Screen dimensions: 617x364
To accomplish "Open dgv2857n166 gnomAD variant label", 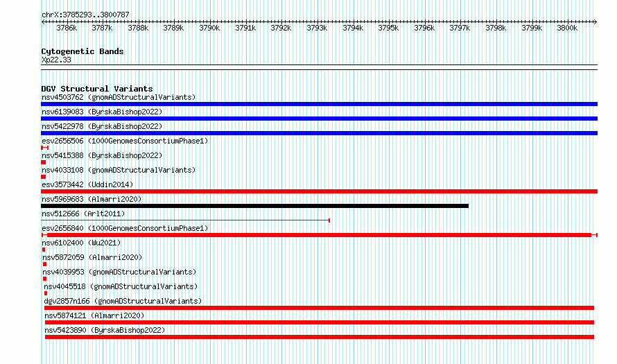I will pos(123,301).
